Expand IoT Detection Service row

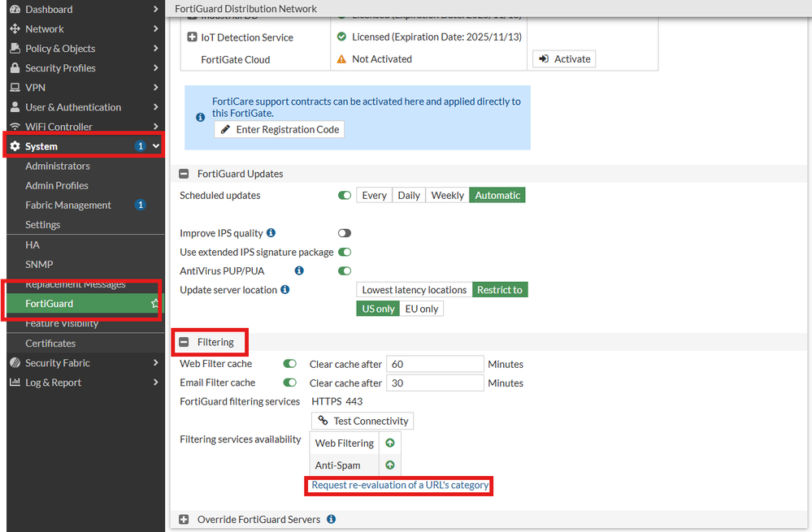pos(192,37)
